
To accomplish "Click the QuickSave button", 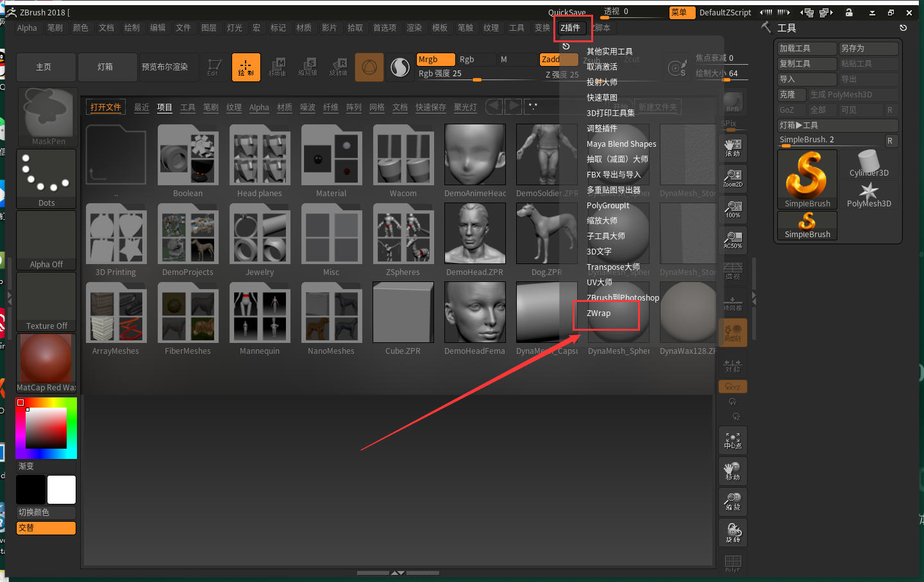I will [567, 12].
